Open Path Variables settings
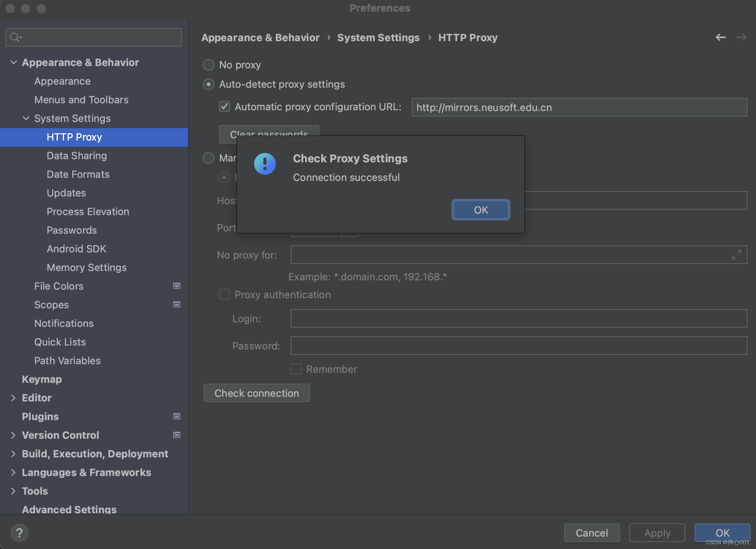Viewport: 756px width, 549px height. click(68, 361)
